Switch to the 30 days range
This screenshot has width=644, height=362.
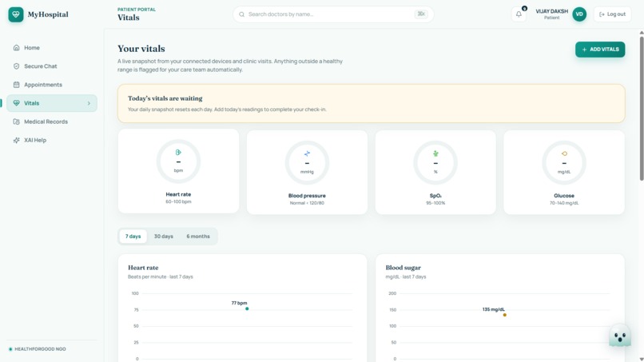coord(164,237)
